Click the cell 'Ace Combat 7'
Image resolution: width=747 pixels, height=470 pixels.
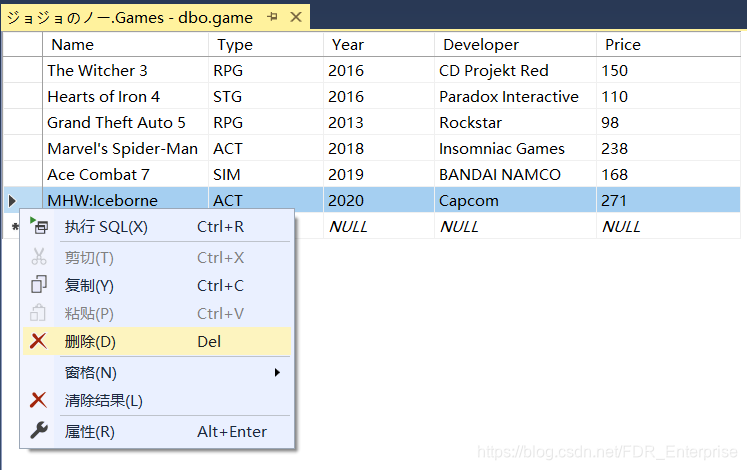coord(125,175)
